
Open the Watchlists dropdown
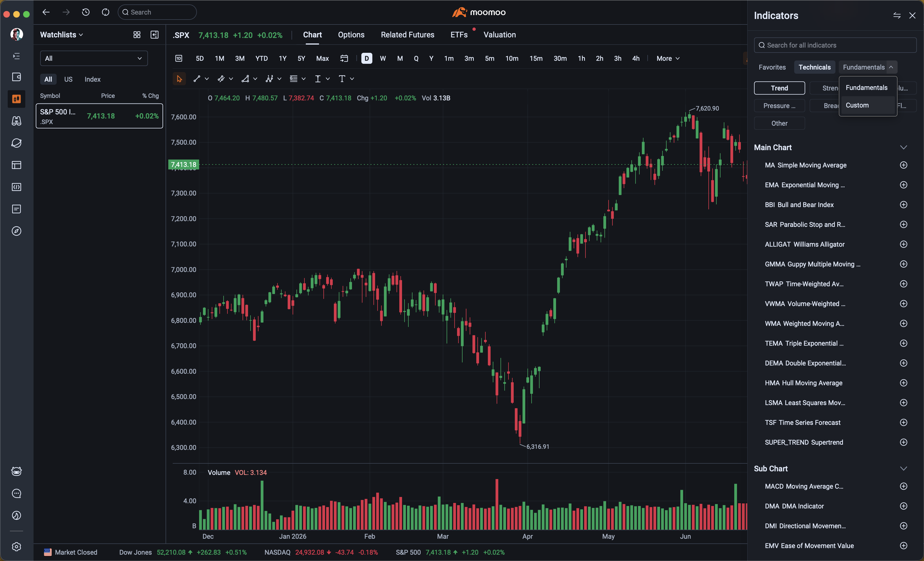[x=62, y=34]
